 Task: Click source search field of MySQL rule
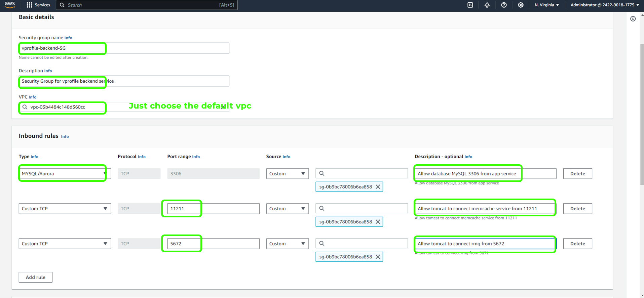(x=362, y=173)
